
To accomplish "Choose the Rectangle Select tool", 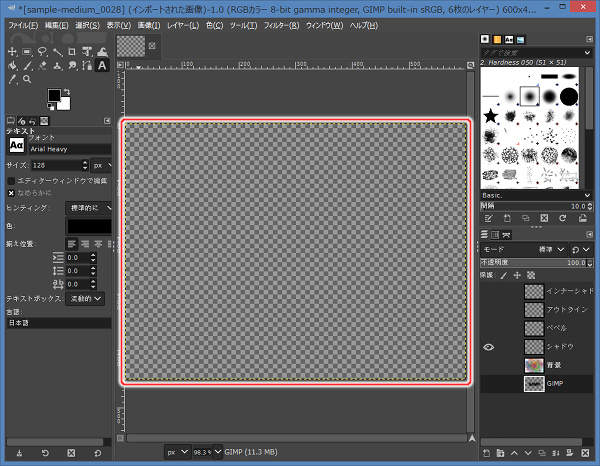I will pos(27,52).
